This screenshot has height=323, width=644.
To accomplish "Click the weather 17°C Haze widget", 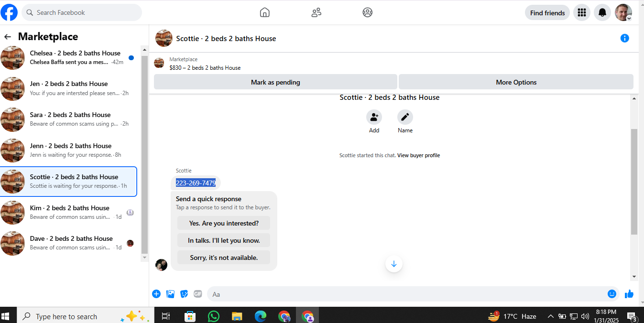I will [512, 316].
